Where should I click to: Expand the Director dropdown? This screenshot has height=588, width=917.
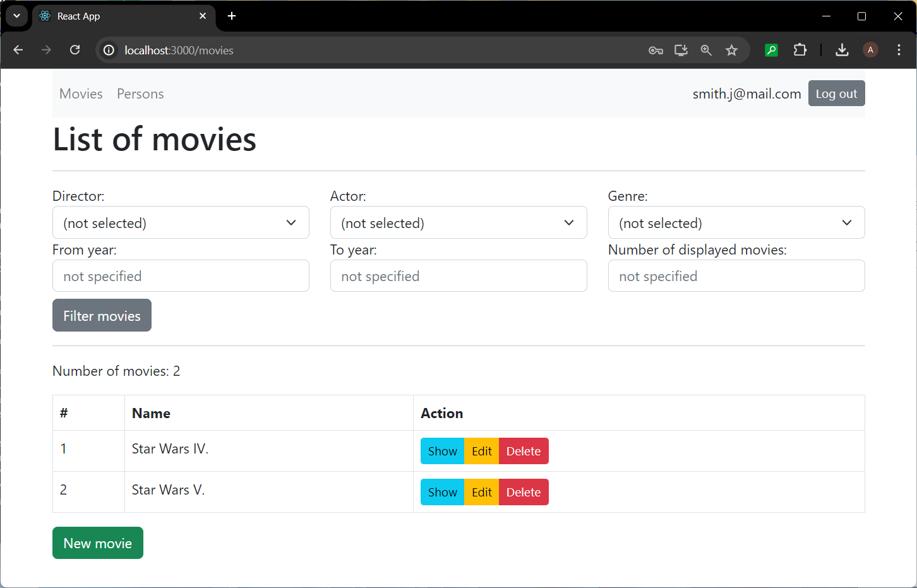tap(181, 222)
